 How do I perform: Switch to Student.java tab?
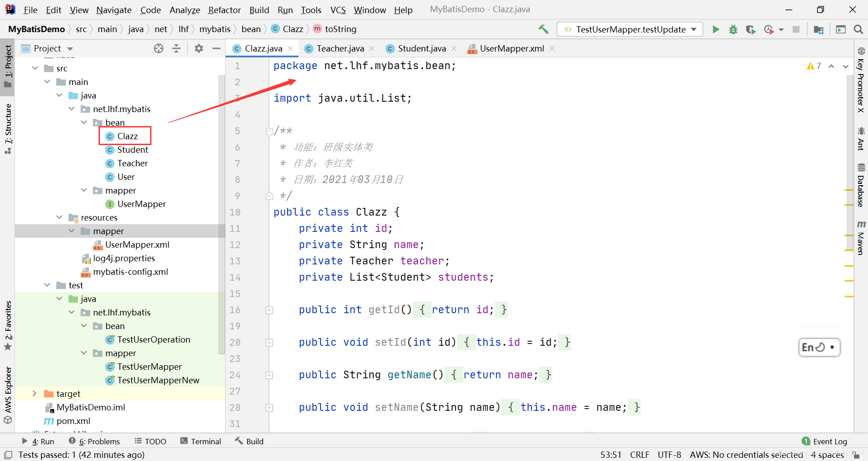pos(421,48)
